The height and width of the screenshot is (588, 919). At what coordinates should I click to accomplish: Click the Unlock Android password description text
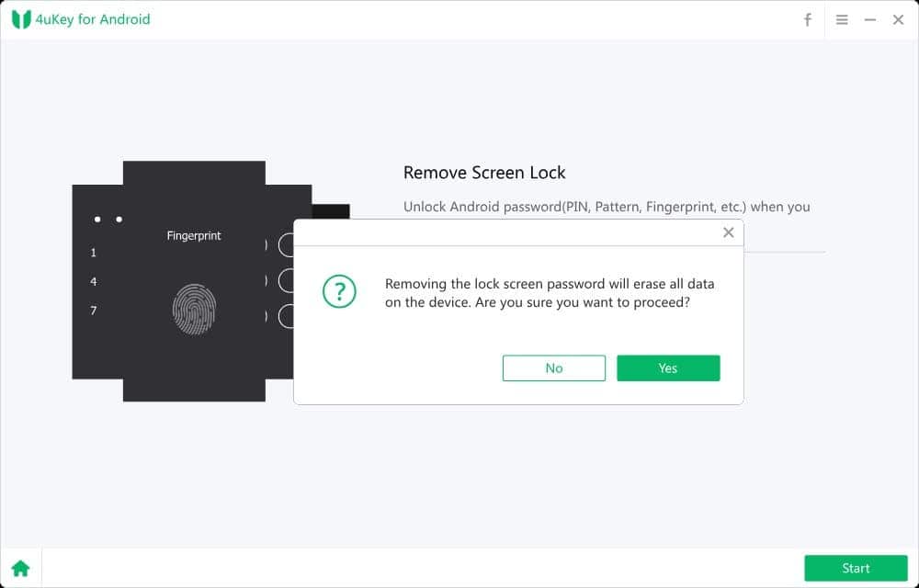pos(607,207)
